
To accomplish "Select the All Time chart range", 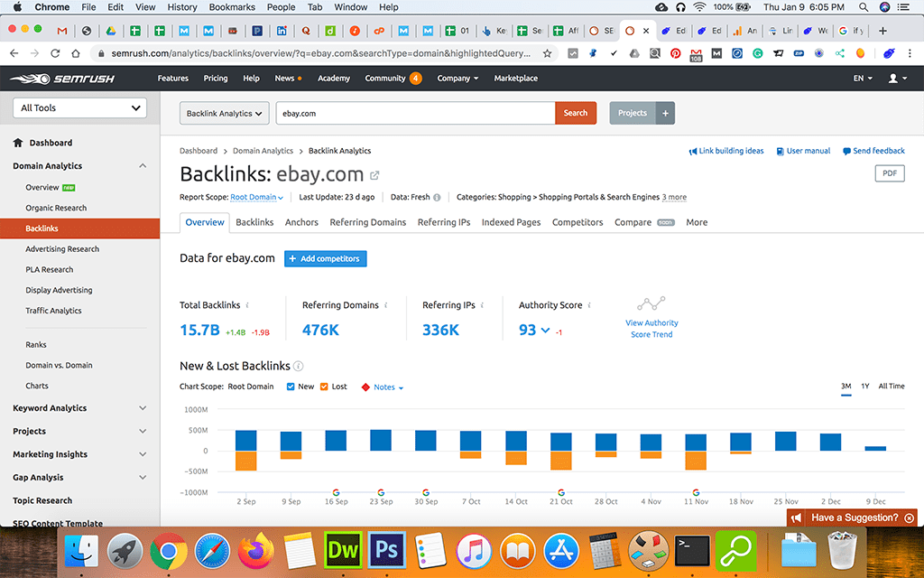I will [891, 387].
